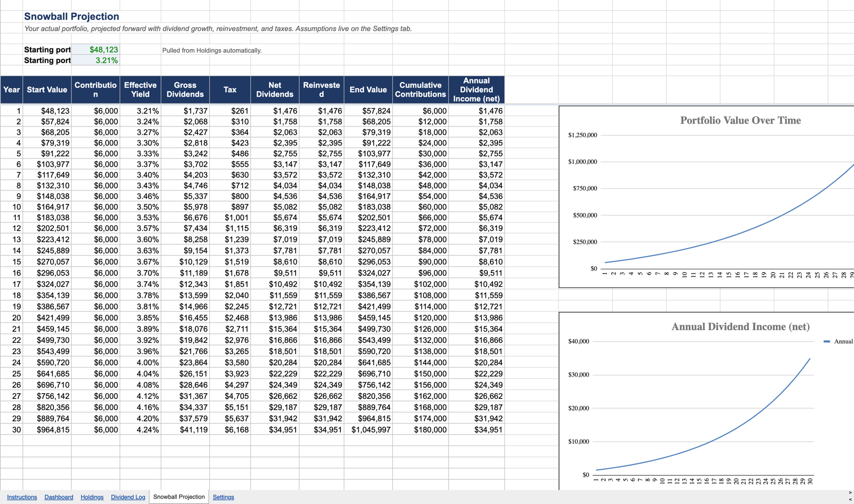
Task: Click 'Pulled from Holdings automatically.' note
Action: coord(212,51)
